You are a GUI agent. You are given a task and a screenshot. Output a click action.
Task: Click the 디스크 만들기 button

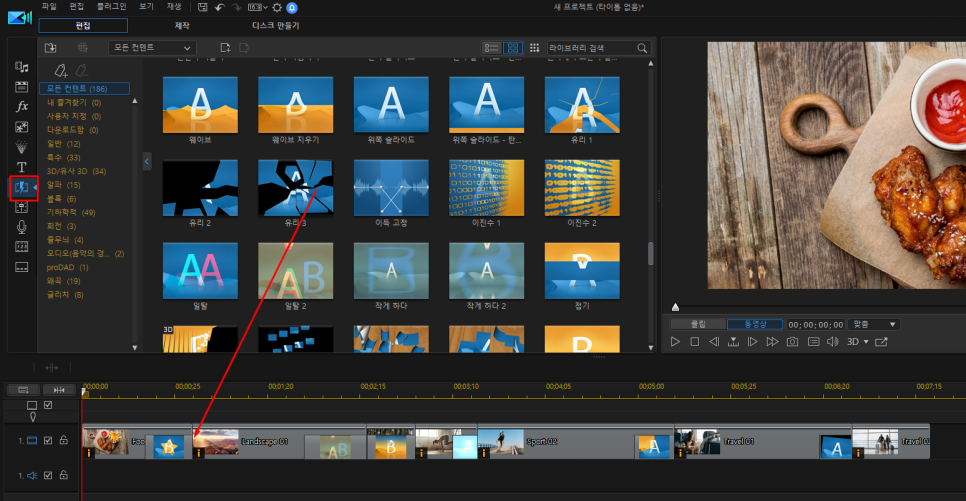point(275,25)
